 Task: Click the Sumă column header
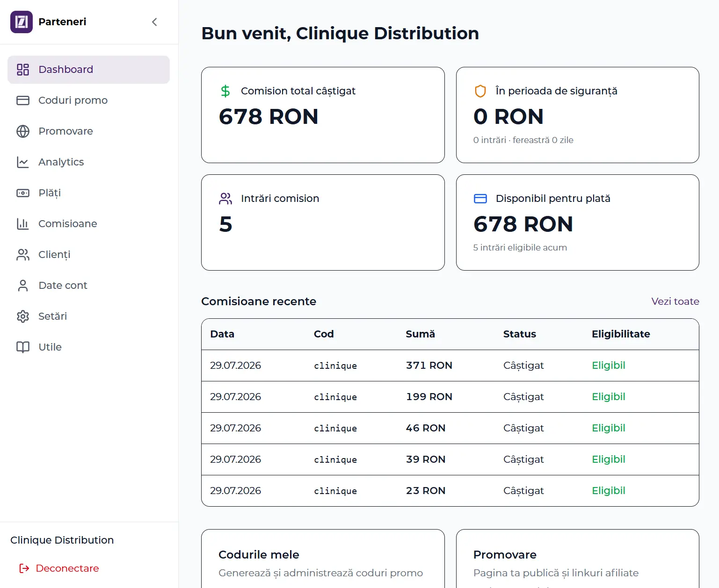pos(420,334)
